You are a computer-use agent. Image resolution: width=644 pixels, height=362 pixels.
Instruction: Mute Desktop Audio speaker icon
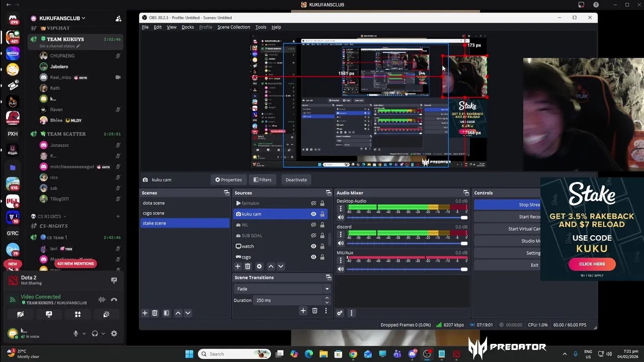point(341,217)
